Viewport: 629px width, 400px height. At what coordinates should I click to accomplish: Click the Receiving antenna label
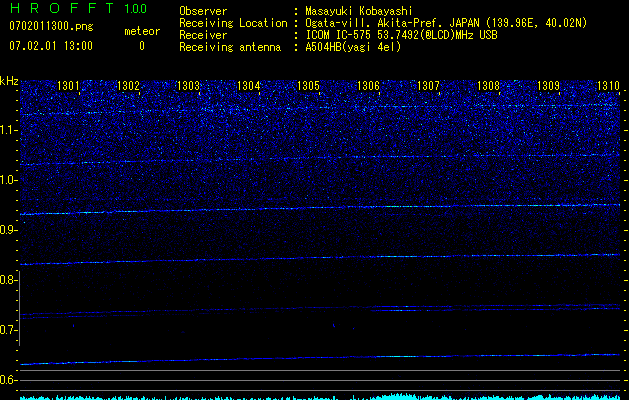[230, 47]
